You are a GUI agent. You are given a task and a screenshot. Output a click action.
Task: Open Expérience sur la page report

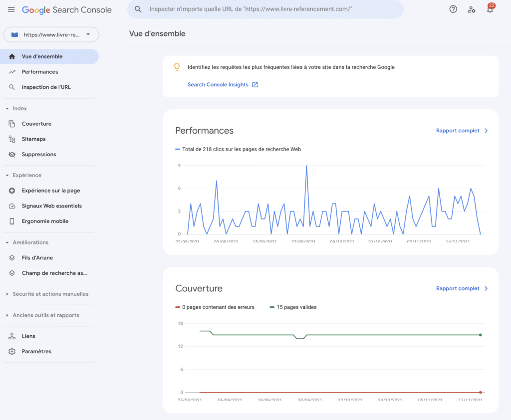click(49, 191)
